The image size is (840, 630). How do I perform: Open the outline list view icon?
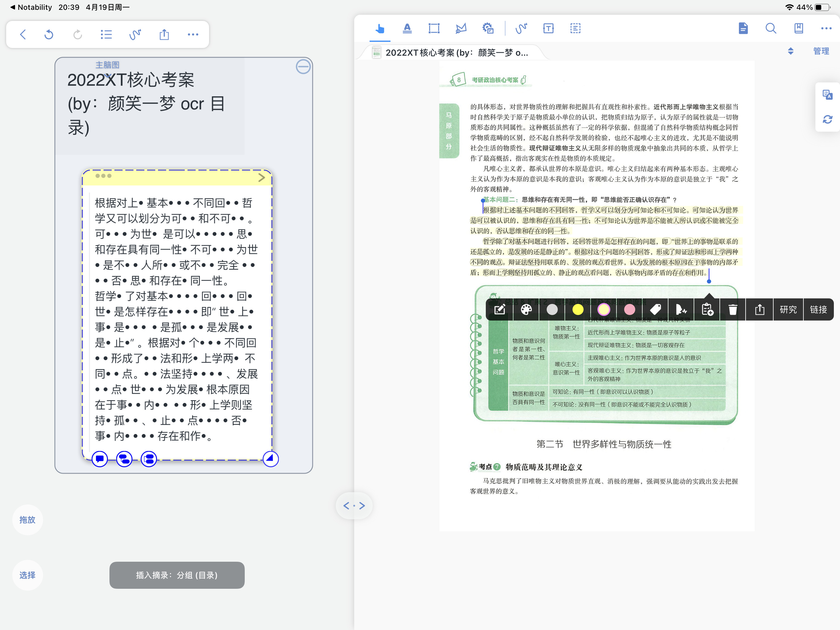[x=106, y=34]
